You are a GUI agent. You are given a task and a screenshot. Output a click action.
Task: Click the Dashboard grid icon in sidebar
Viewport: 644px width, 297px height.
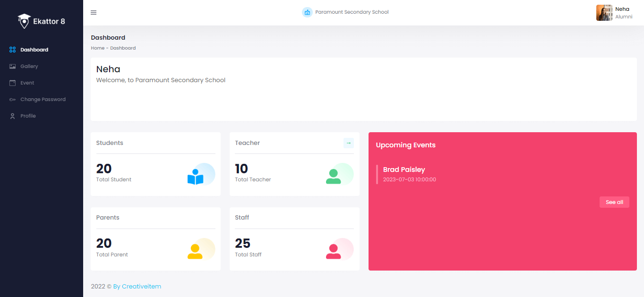coord(13,50)
